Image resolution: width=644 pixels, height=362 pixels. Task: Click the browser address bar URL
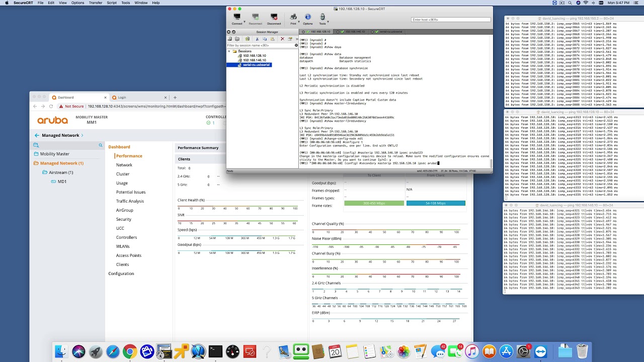[x=156, y=107]
